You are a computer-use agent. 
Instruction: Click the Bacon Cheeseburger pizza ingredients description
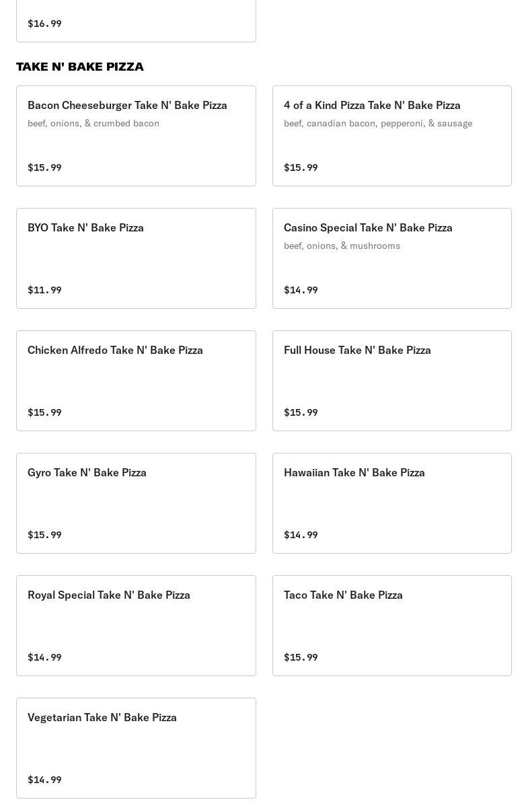[x=93, y=123]
